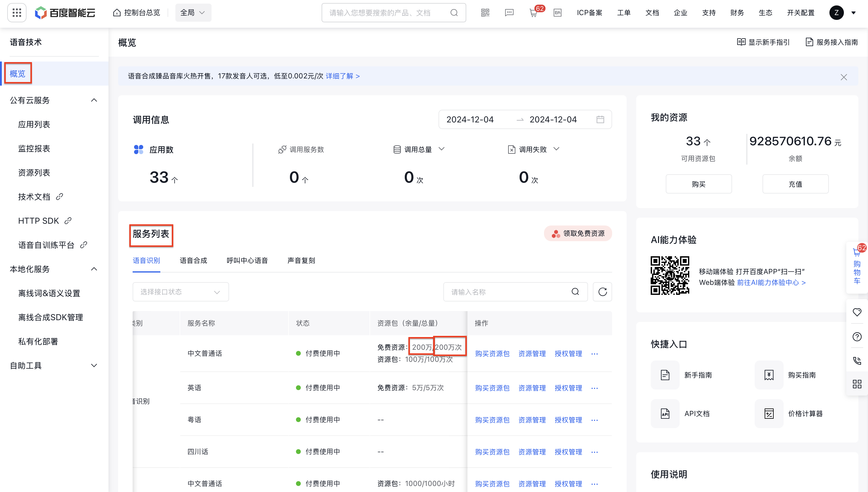Click more options for 四川话 row
868x492 pixels.
pos(595,452)
